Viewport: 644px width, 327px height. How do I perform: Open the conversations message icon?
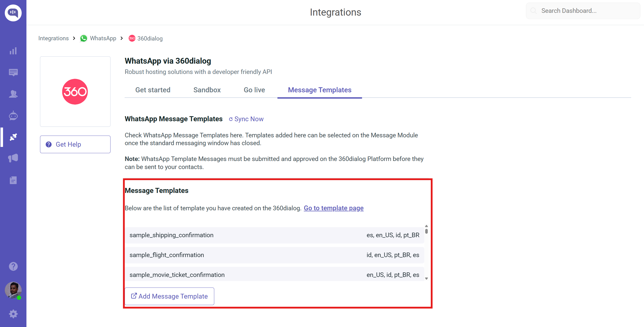(13, 72)
